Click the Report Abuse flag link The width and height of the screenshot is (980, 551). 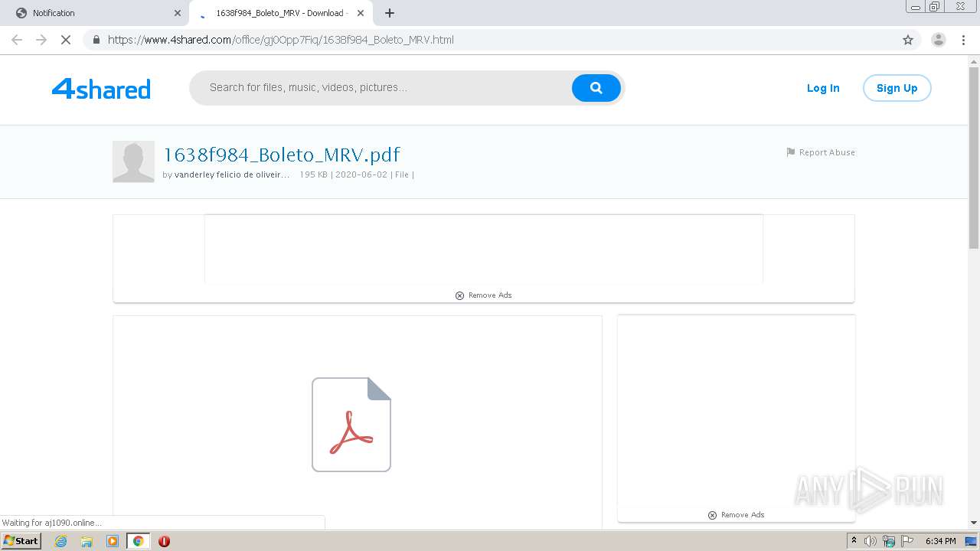(x=821, y=152)
